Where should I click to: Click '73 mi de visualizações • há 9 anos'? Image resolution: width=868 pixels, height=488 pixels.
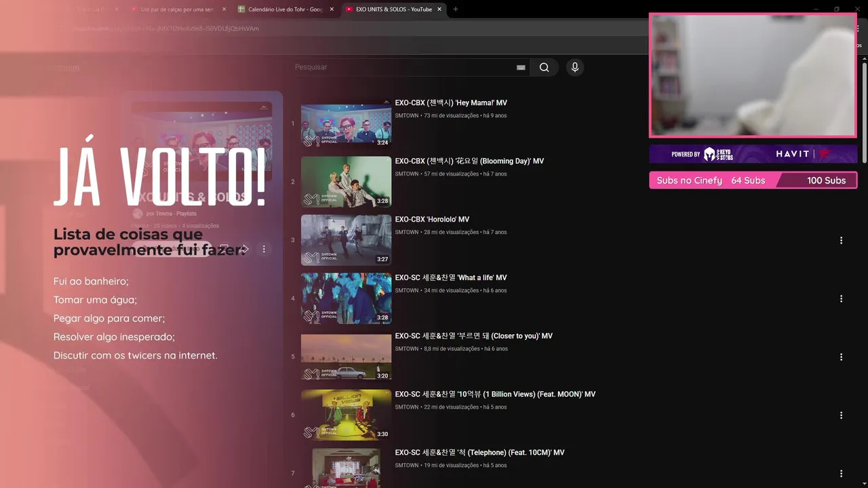(465, 116)
